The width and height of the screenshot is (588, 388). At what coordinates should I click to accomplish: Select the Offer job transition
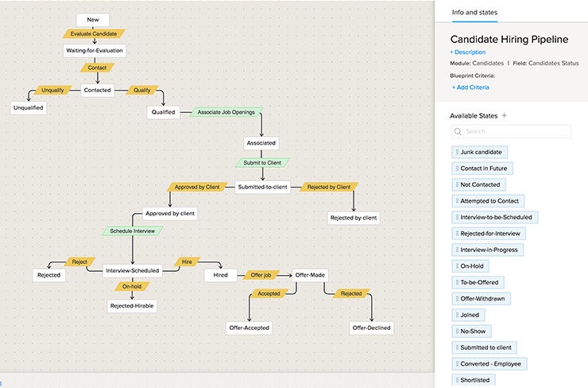[x=261, y=275]
